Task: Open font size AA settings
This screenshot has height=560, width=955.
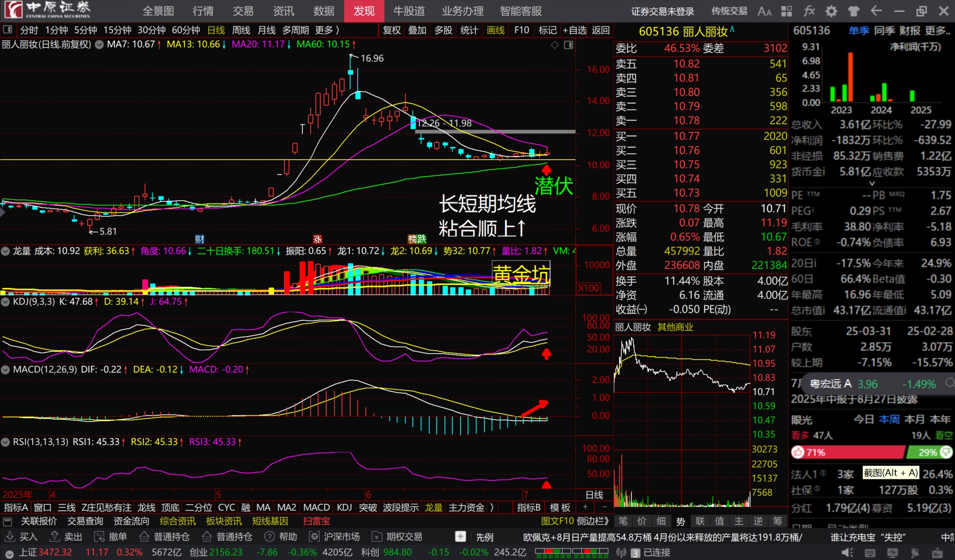Action: (x=764, y=11)
